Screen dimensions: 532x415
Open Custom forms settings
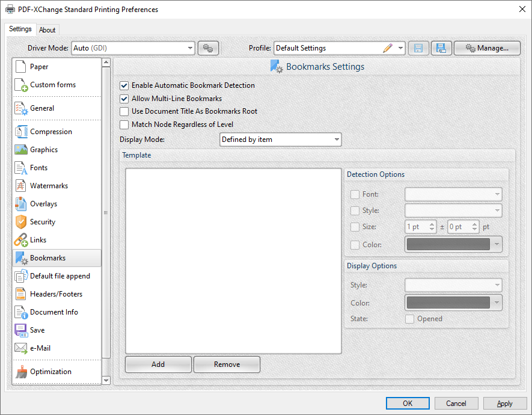pyautogui.click(x=20, y=85)
